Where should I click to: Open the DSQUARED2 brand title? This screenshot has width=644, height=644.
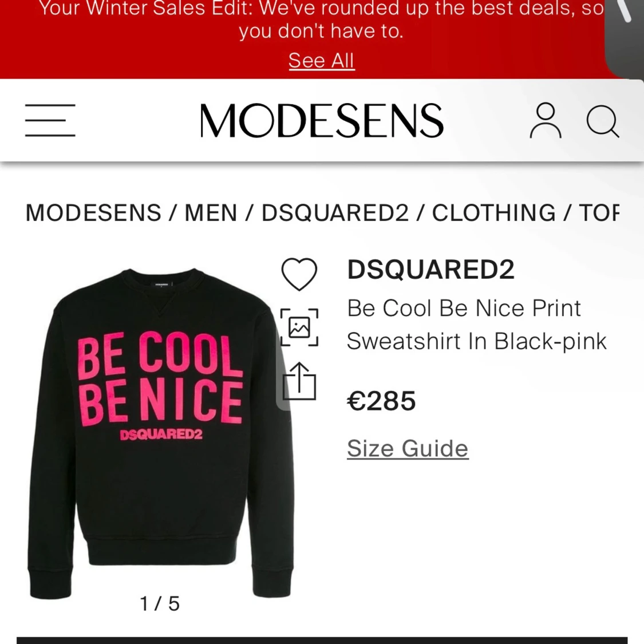(430, 270)
